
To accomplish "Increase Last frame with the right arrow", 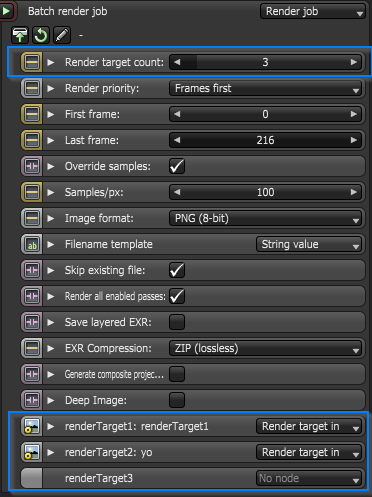I will (x=354, y=140).
